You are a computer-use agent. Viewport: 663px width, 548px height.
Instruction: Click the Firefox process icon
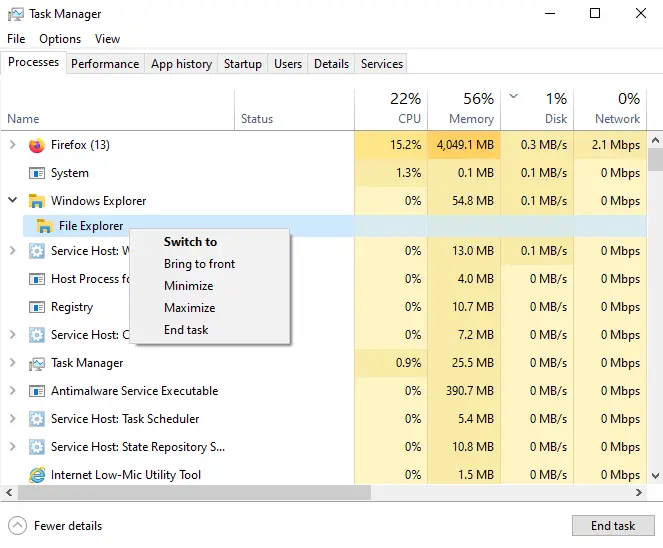(x=37, y=145)
